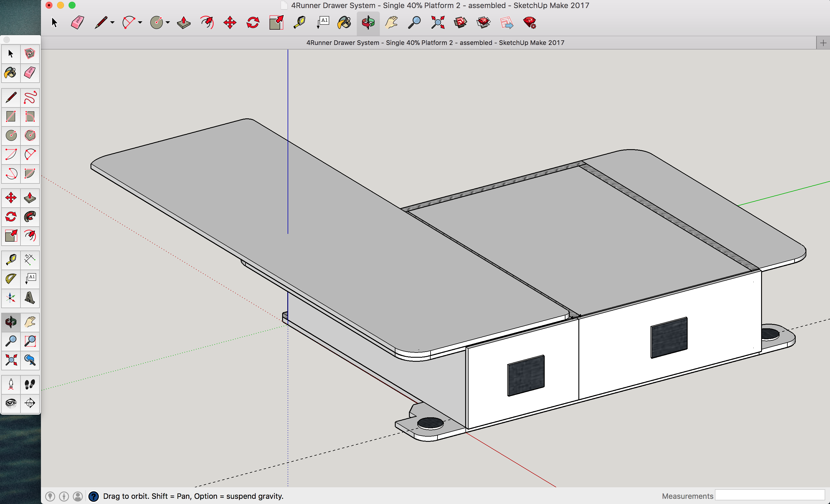Select the Tape Measure tool in top toolbar
Viewport: 830px width, 504px height.
(x=299, y=22)
